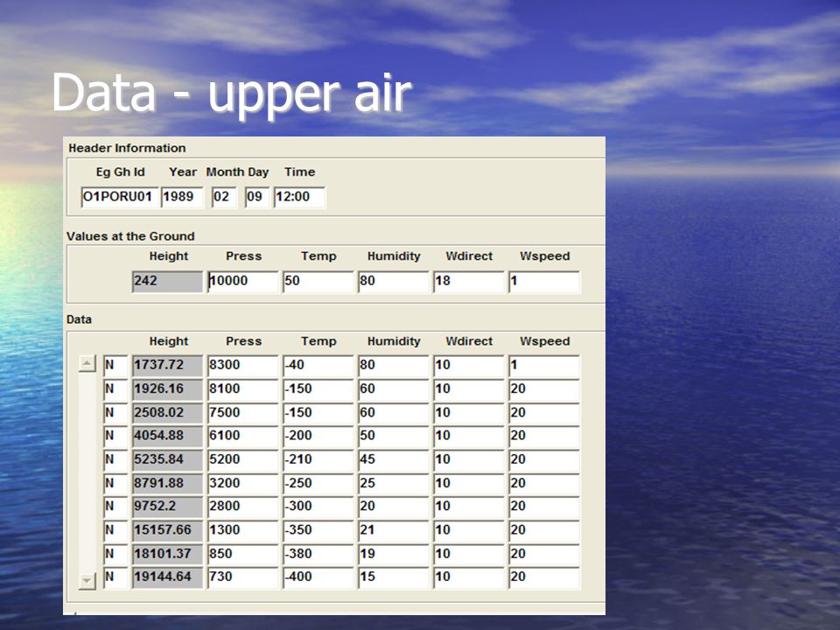840x630 pixels.
Task: Click N flag in the 1737.72 row
Action: (x=115, y=366)
